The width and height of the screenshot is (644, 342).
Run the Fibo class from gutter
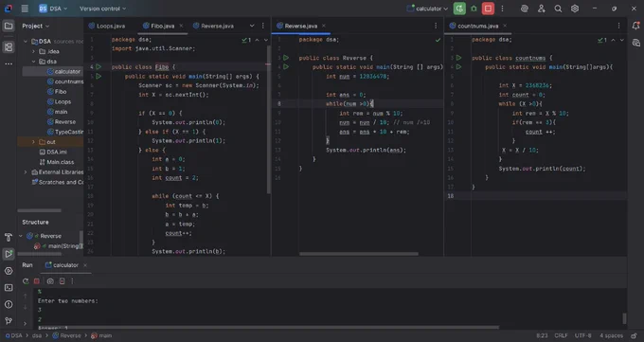tap(98, 66)
